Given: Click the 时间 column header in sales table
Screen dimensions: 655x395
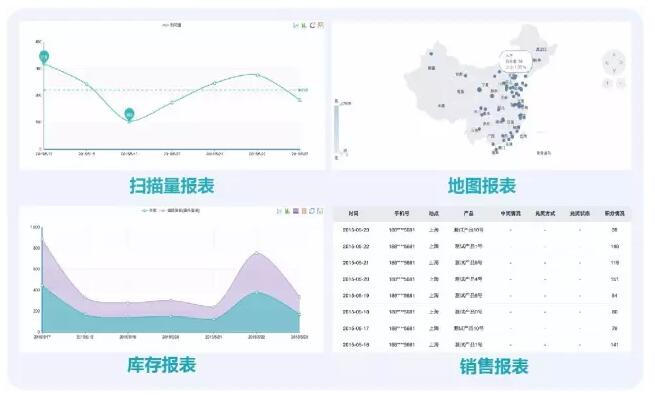Looking at the screenshot, I should tap(353, 213).
